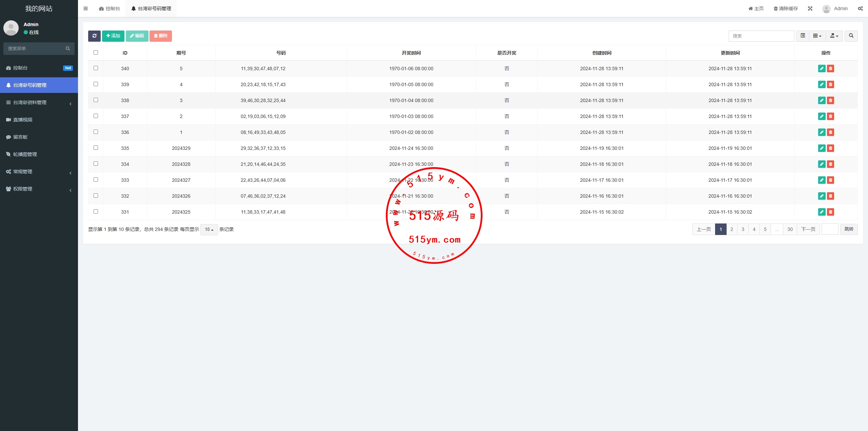Check the select-all checkbox in table header

click(96, 53)
